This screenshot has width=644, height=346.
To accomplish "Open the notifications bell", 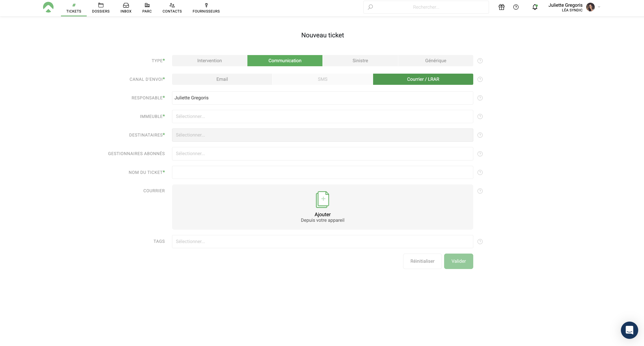I will click(535, 7).
